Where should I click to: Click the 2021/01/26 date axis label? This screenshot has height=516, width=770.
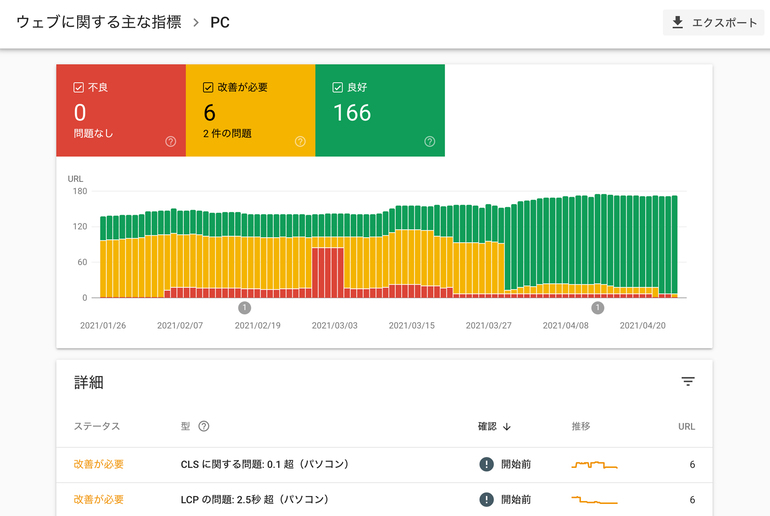pos(103,326)
